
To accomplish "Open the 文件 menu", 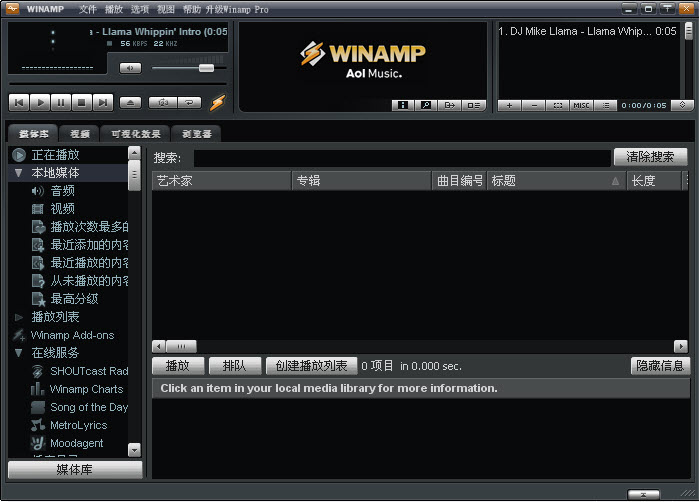I will click(x=87, y=9).
